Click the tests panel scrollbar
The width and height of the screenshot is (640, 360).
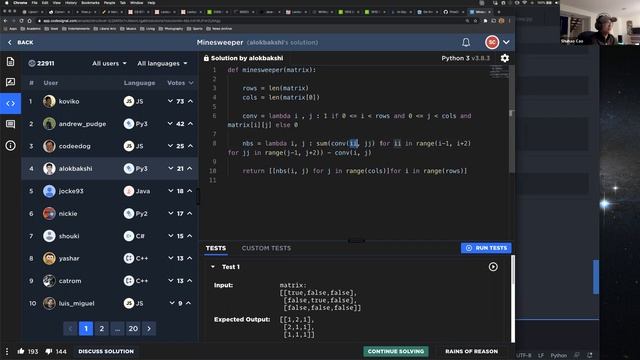click(513, 299)
